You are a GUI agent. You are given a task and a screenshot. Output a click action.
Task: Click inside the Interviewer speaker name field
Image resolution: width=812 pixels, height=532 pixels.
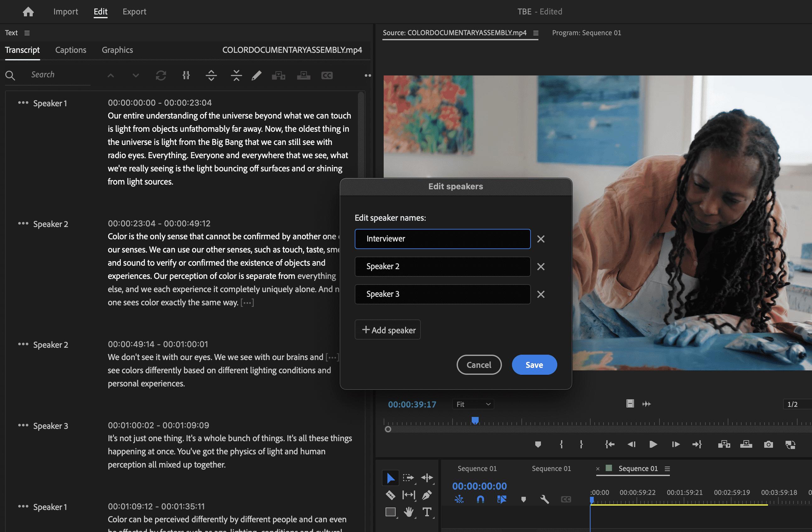pos(442,239)
